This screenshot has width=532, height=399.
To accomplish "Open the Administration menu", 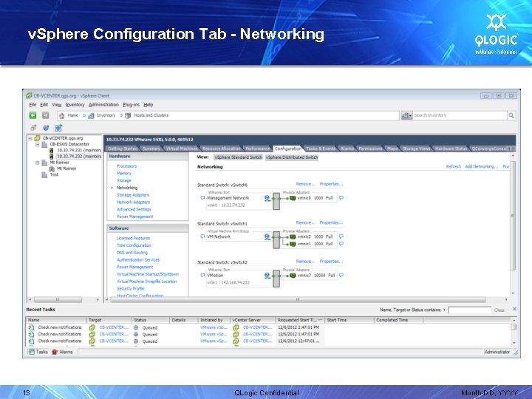I will 103,105.
